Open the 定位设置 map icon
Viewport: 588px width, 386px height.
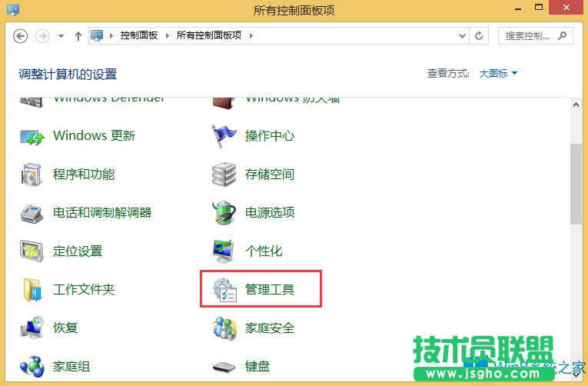32,251
